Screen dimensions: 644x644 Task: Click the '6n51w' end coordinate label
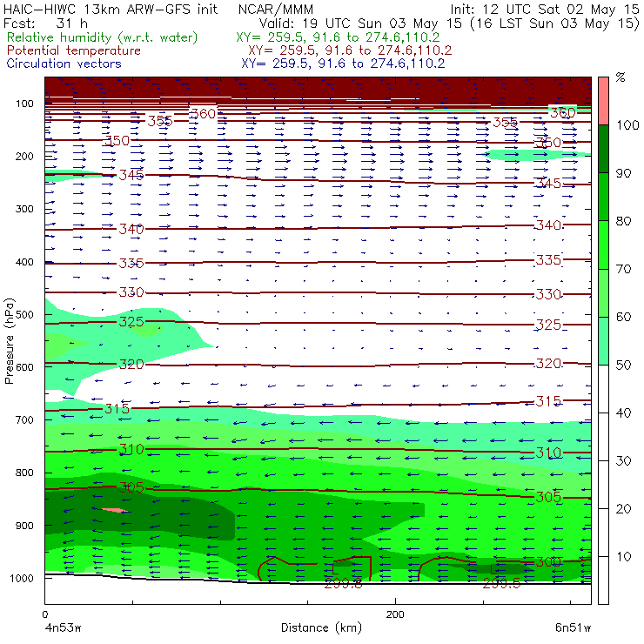[x=573, y=627]
